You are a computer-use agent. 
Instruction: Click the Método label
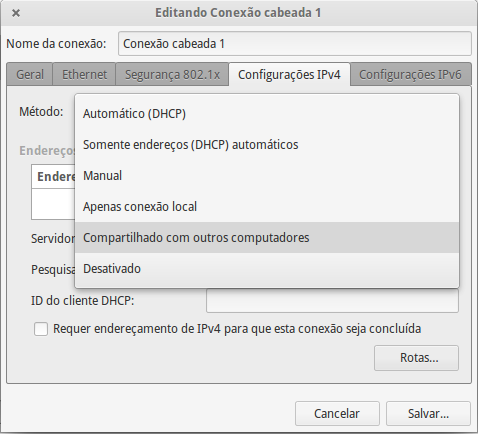click(41, 112)
